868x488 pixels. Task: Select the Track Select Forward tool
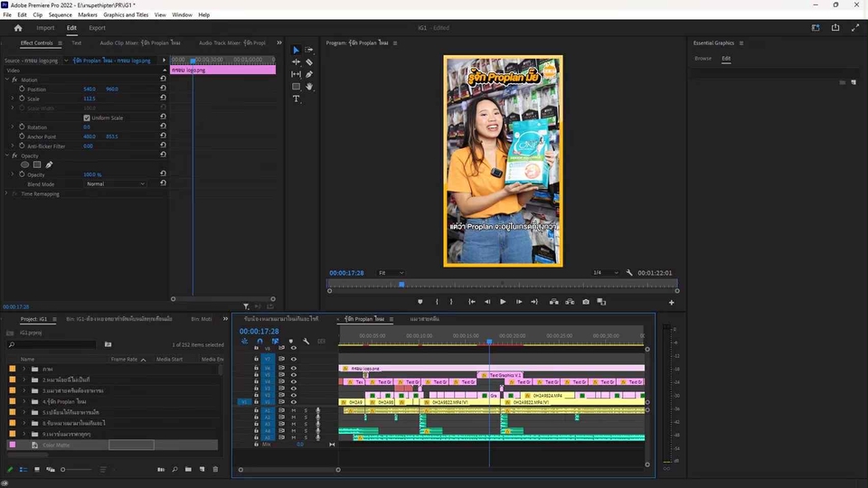tap(309, 50)
